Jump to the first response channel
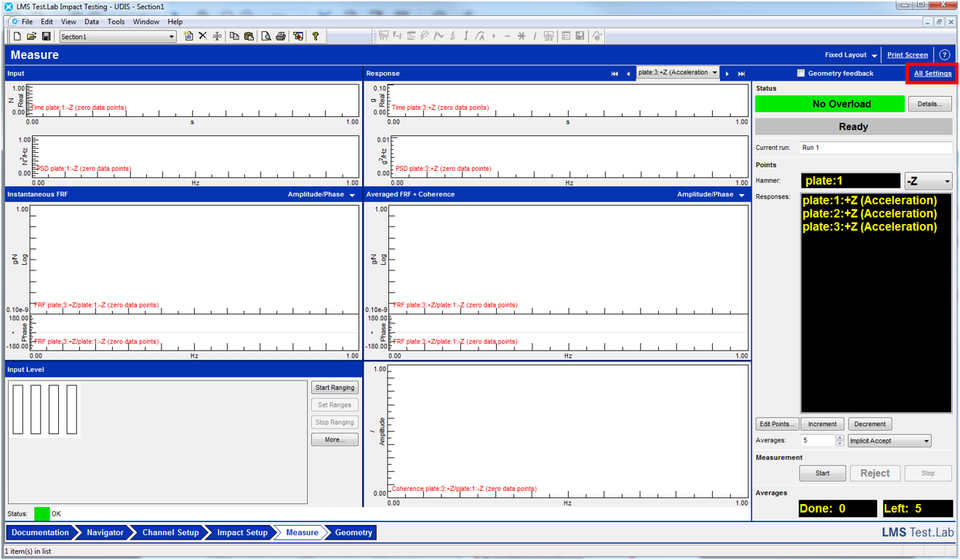 [x=615, y=73]
